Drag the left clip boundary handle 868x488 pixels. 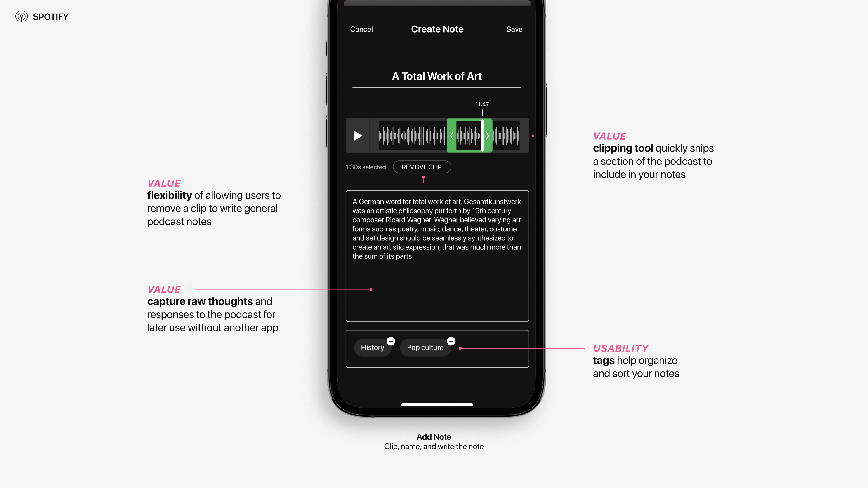click(453, 135)
